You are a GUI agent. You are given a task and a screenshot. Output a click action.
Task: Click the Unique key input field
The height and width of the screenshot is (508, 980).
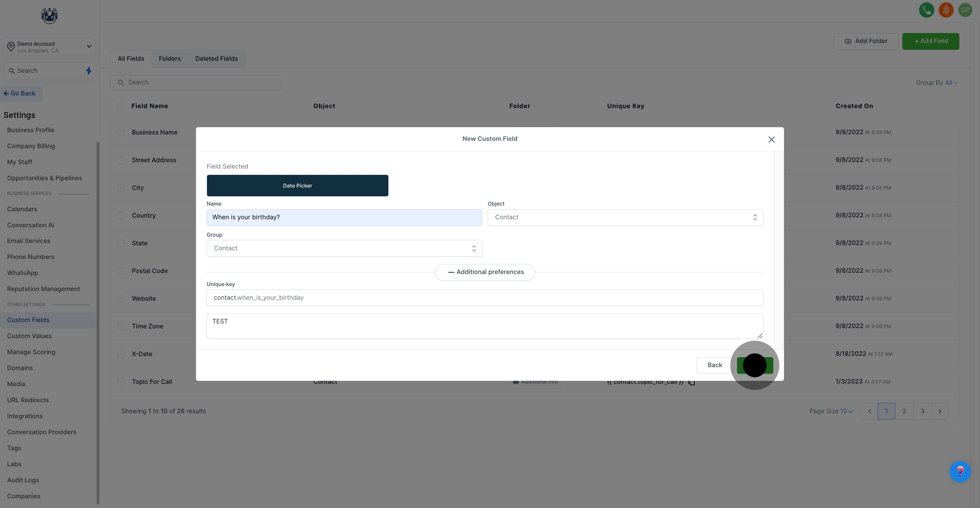[484, 298]
